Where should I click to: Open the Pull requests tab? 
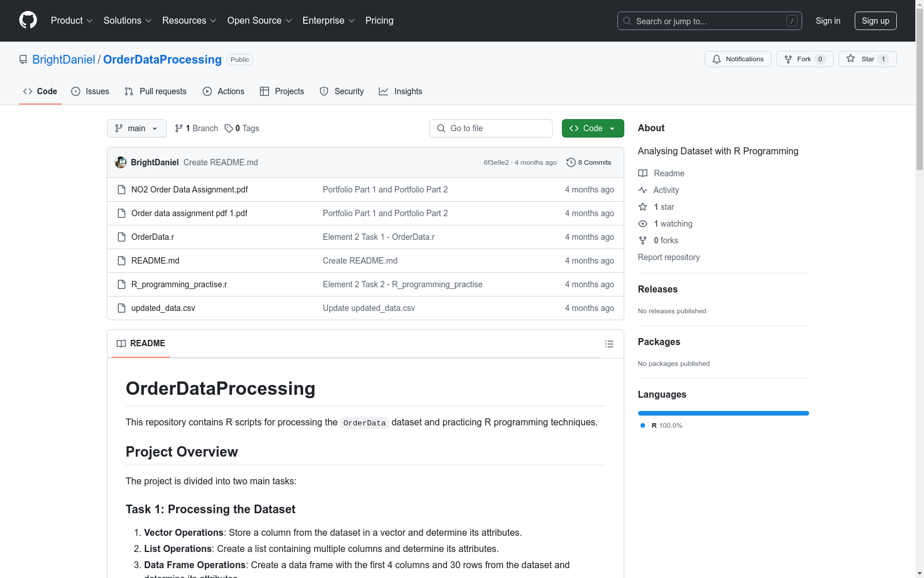155,91
